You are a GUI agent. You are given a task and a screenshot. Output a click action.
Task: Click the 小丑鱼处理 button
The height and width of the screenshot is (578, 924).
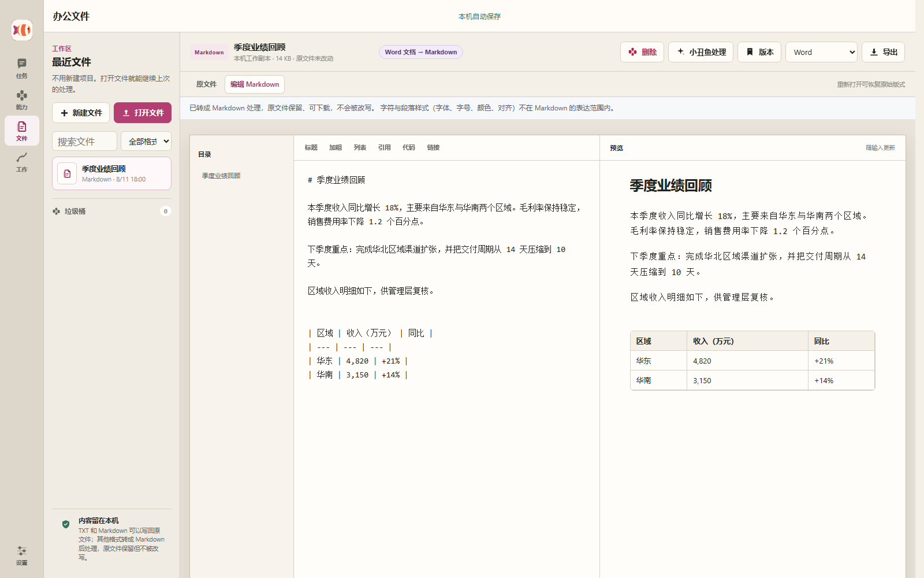coord(701,52)
